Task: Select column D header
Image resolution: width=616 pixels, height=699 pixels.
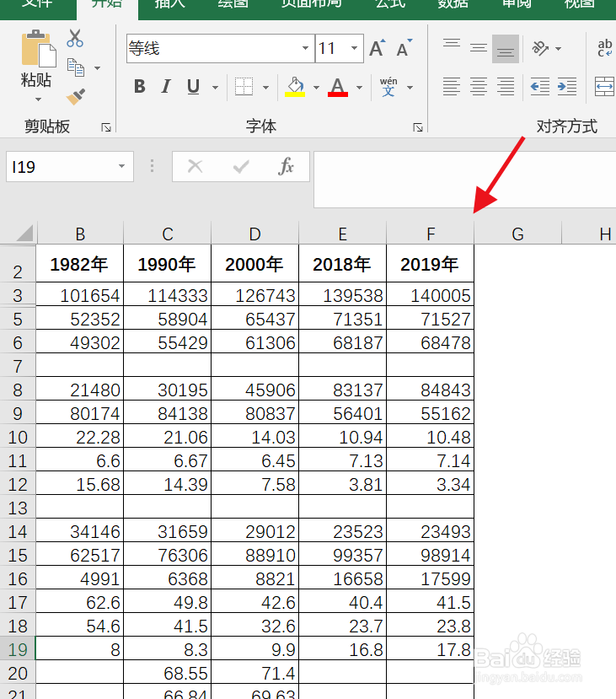Action: tap(254, 234)
